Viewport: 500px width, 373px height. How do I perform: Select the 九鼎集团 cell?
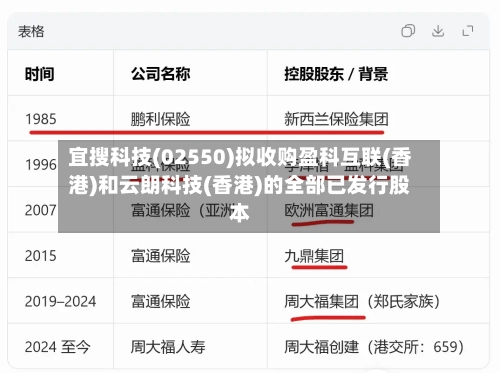pyautogui.click(x=314, y=256)
